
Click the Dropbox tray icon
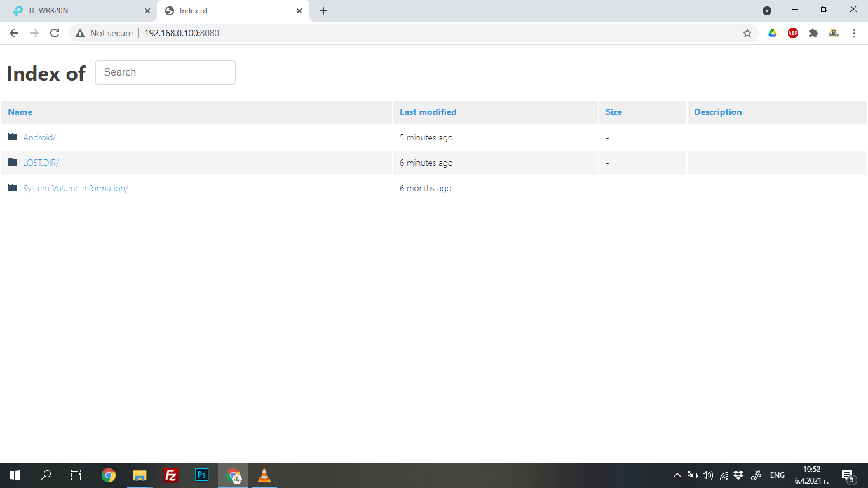(739, 475)
